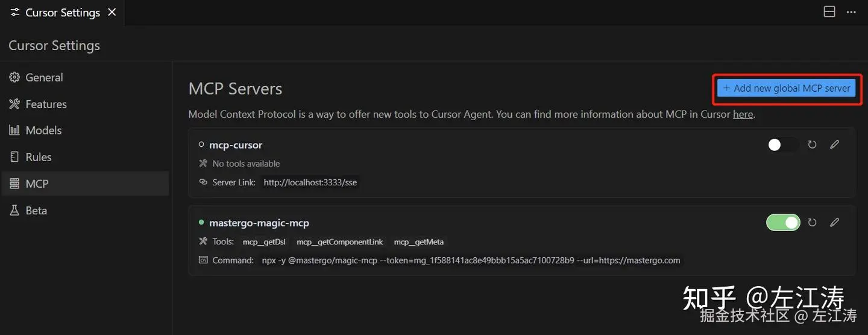Click the mastergo-magic-mcp green status dot

click(x=202, y=222)
